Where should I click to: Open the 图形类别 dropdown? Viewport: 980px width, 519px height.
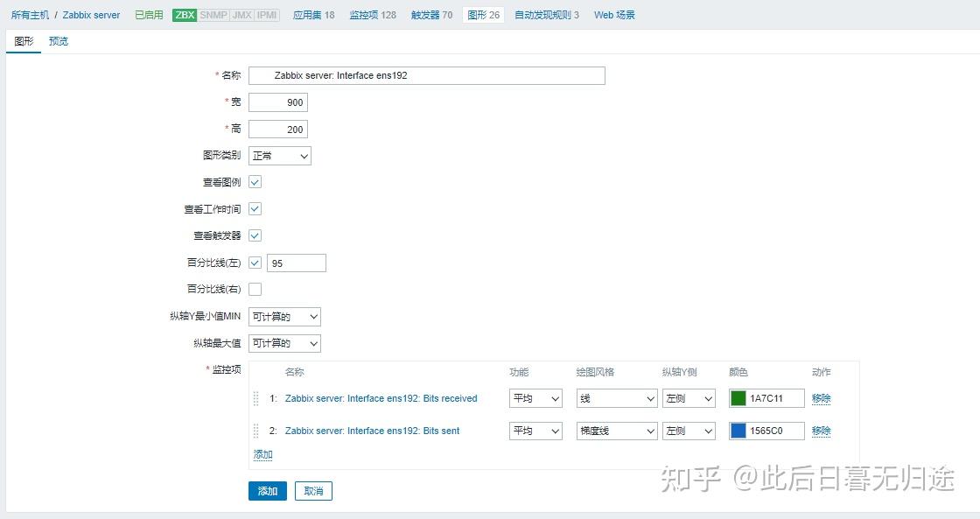(279, 155)
